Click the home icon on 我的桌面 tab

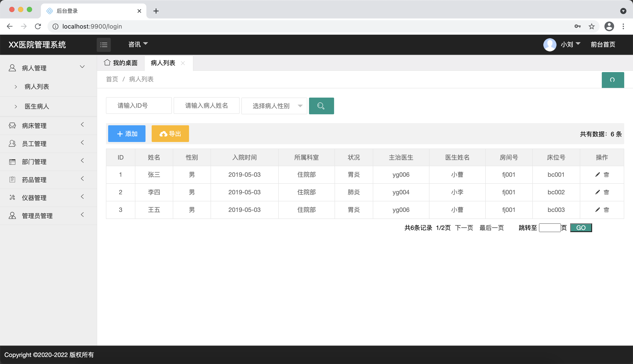point(107,62)
